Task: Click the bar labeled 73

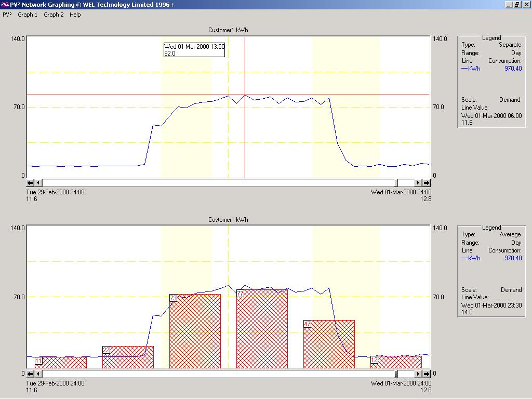Action: pos(195,331)
